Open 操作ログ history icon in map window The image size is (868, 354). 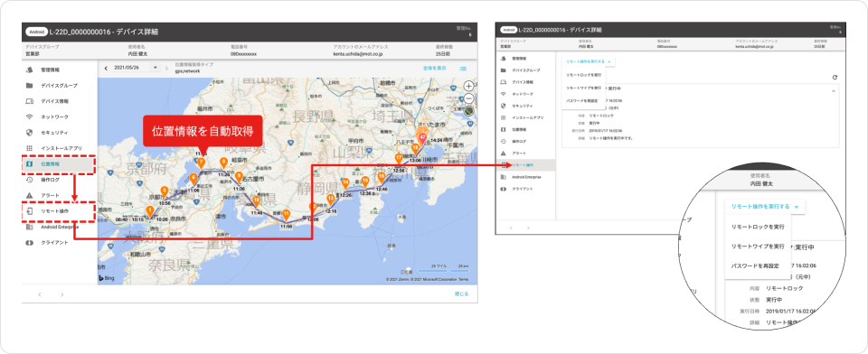[x=29, y=180]
